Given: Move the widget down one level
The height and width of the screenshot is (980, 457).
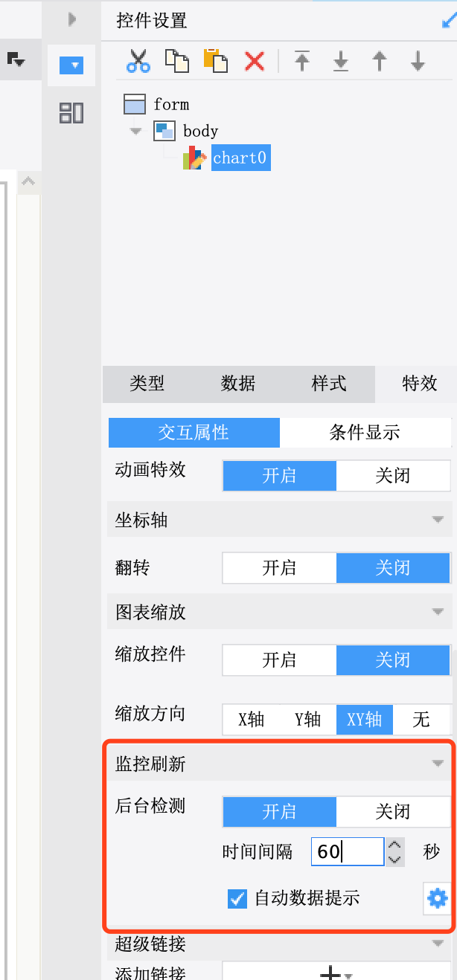Looking at the screenshot, I should coord(418,61).
